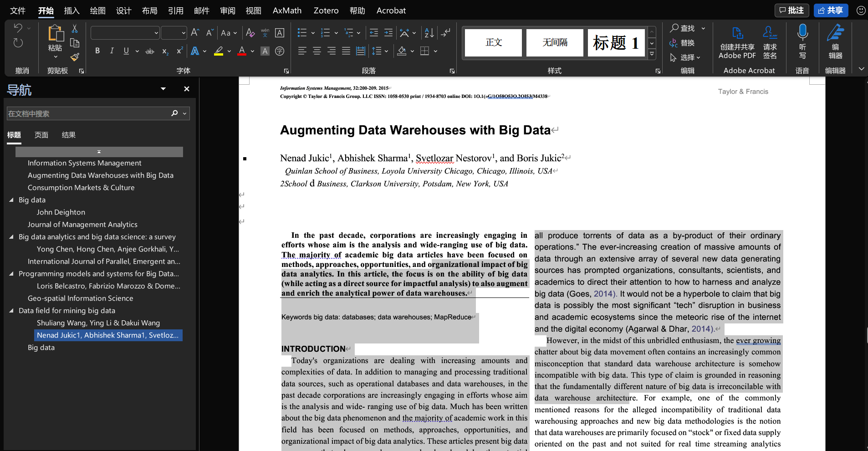Click the Request Signature icon
This screenshot has height=451, width=868.
[x=770, y=33]
